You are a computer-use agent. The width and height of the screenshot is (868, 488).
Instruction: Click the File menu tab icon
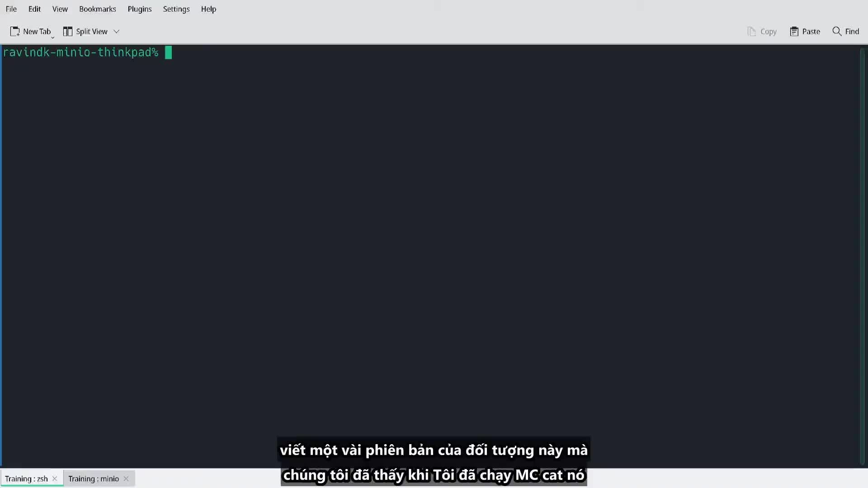click(x=11, y=9)
